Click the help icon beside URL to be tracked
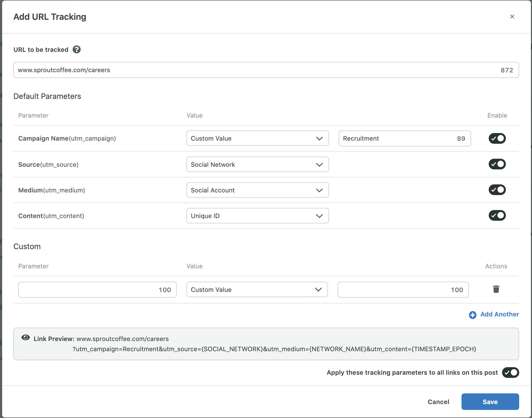Image resolution: width=532 pixels, height=418 pixels. click(x=76, y=49)
